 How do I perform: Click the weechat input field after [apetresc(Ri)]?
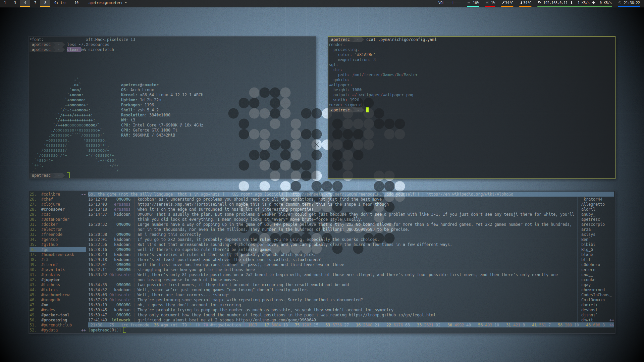tap(369, 330)
